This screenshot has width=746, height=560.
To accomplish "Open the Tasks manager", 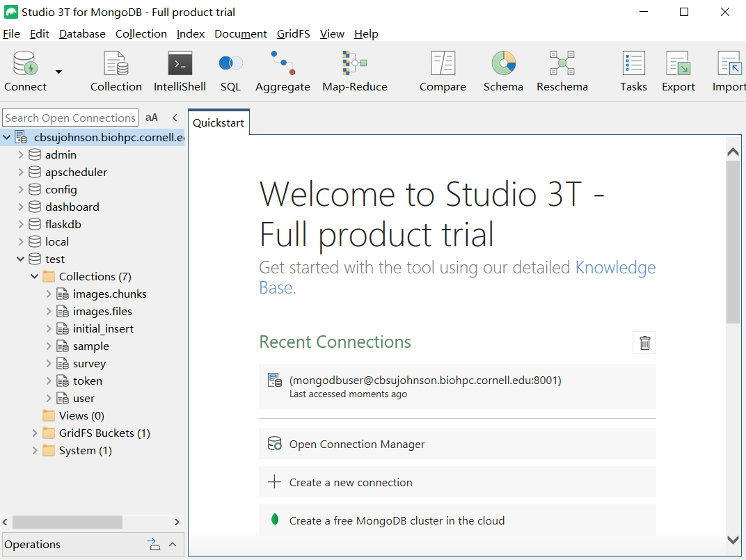I will tap(634, 72).
